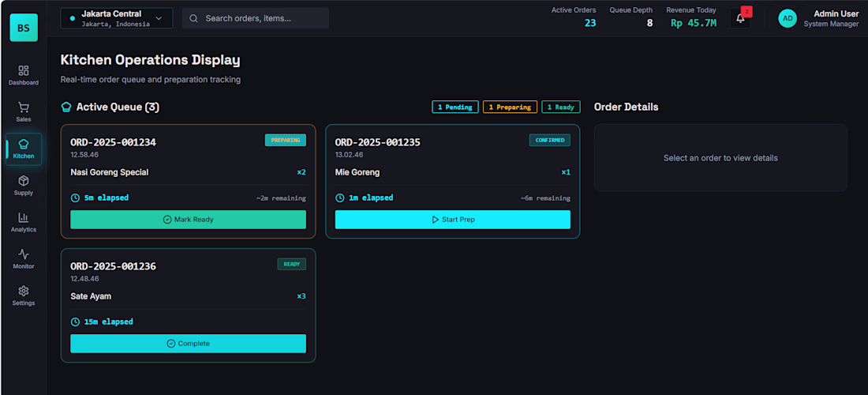Click Revenue Today Rp 45.7M
The height and width of the screenshot is (395, 868).
click(x=694, y=23)
